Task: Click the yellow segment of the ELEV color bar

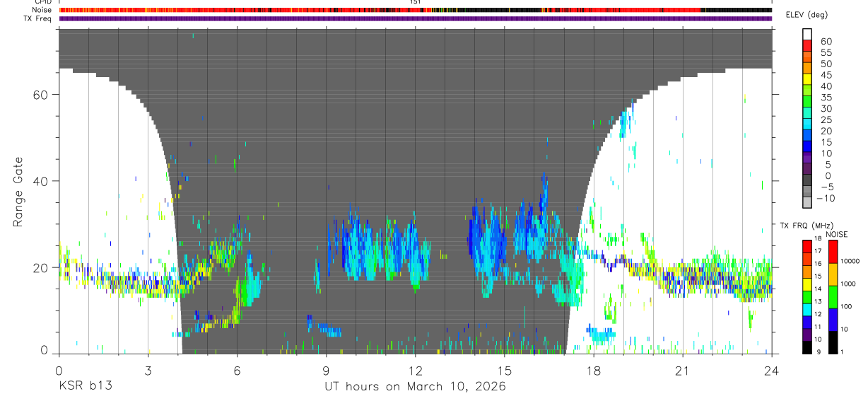Action: 807,79
